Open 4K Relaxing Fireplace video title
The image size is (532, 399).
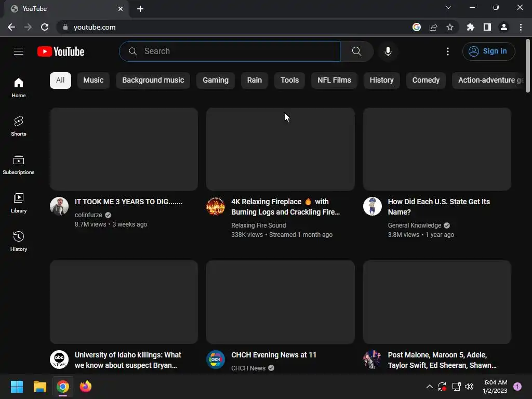[x=285, y=207]
